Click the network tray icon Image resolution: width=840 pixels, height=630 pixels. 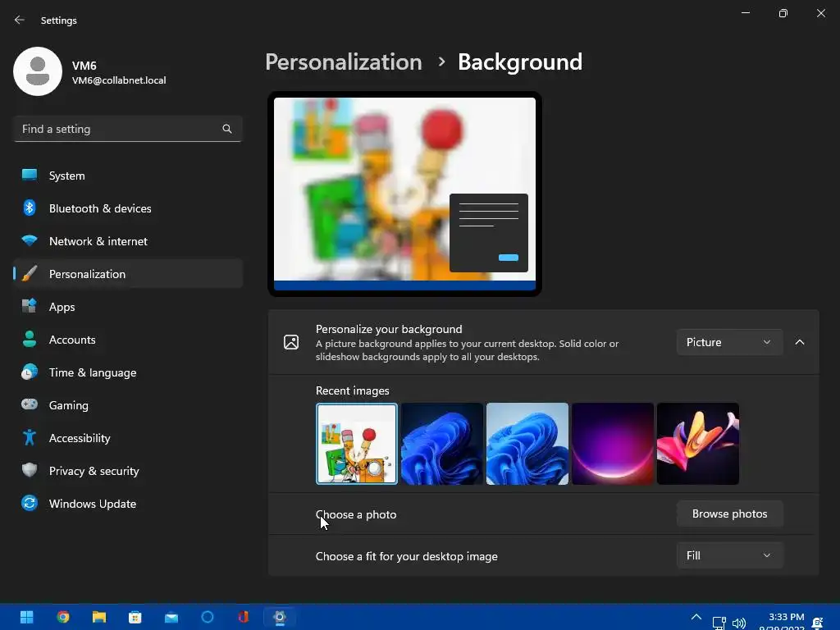point(719,623)
